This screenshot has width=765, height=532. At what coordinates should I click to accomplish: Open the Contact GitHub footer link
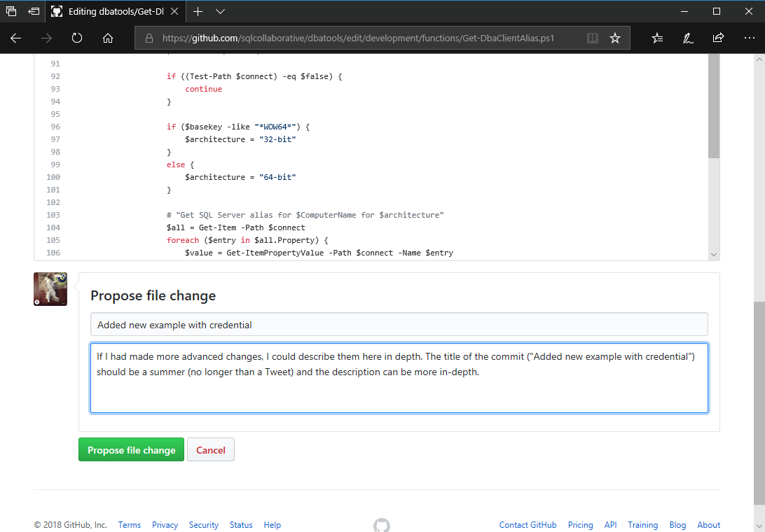point(528,525)
